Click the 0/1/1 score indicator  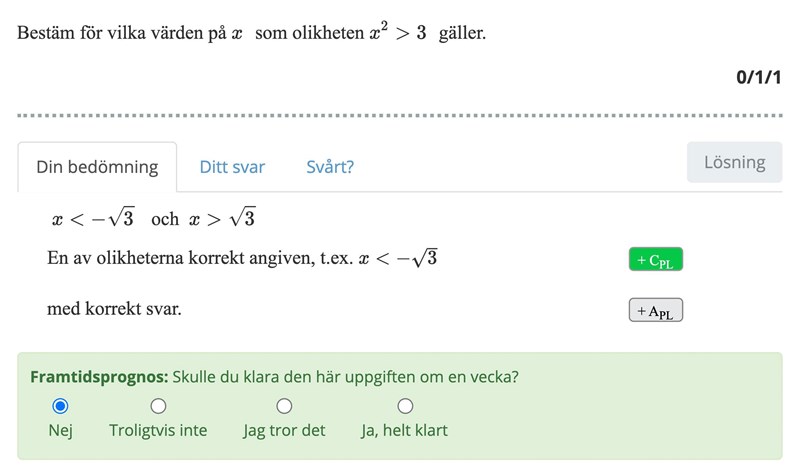pos(758,77)
